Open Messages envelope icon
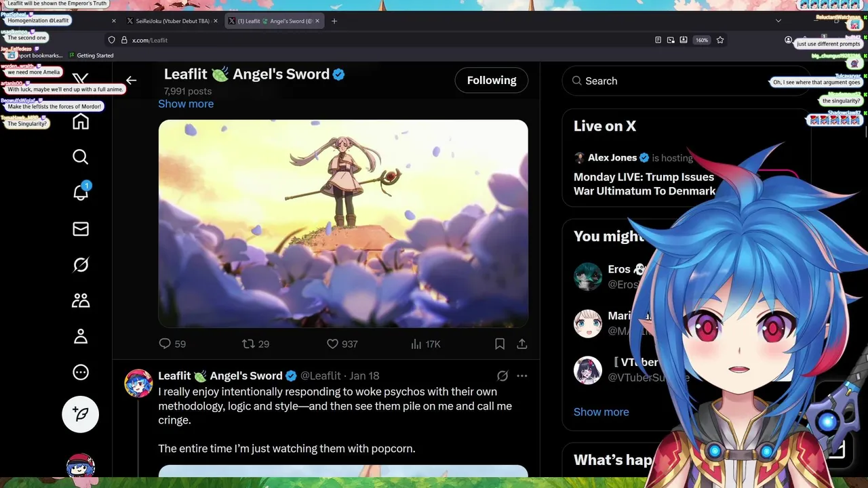868x488 pixels. pos(81,229)
